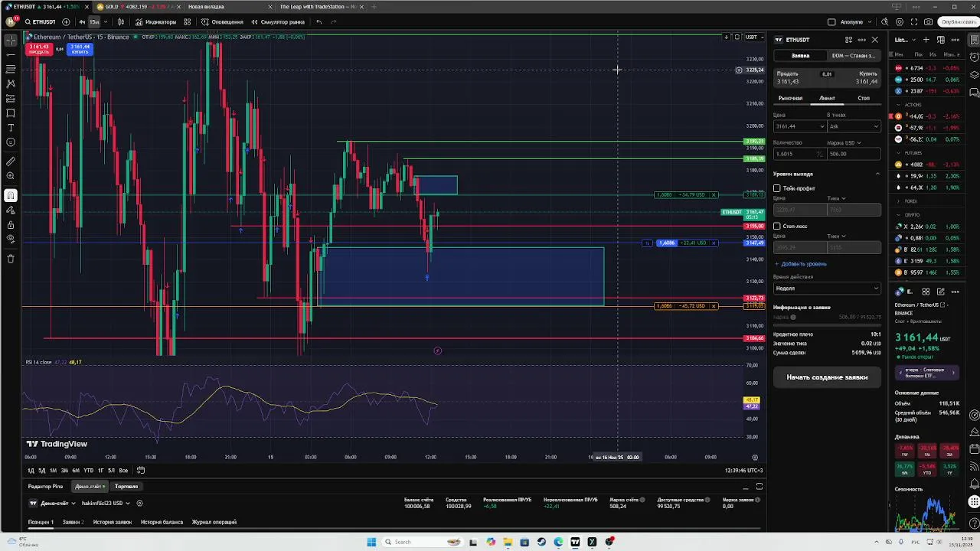This screenshot has height=551, width=980.
Task: Undo last chart action
Action: click(x=318, y=22)
